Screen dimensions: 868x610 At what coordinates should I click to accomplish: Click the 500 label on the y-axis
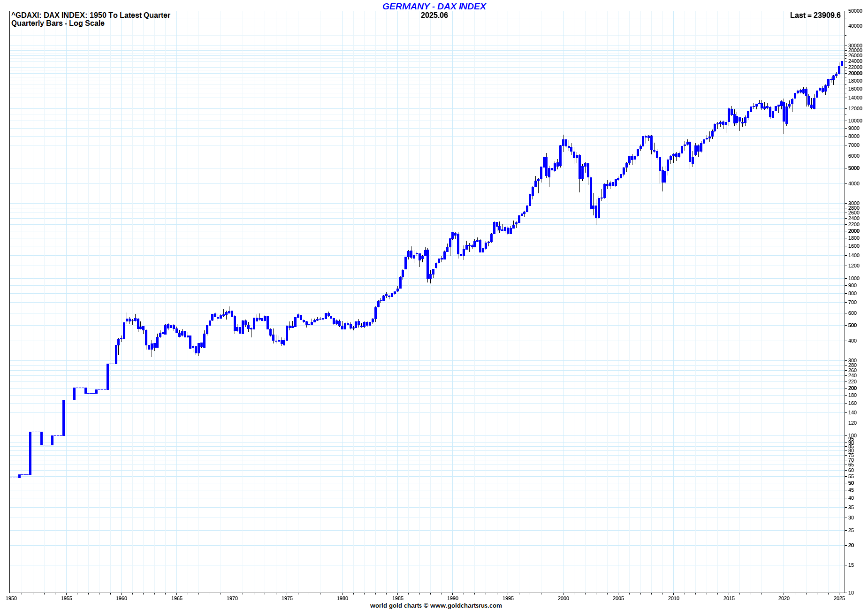coord(853,326)
